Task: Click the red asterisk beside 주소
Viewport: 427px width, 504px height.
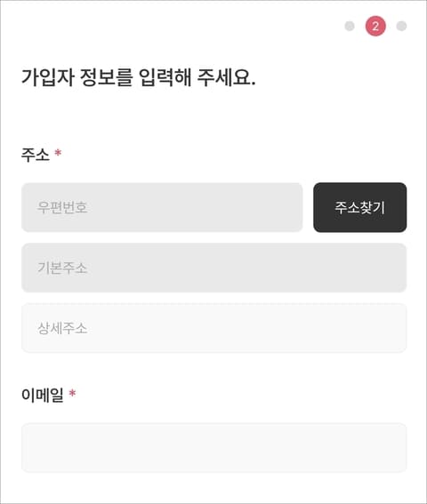Action: pos(58,152)
